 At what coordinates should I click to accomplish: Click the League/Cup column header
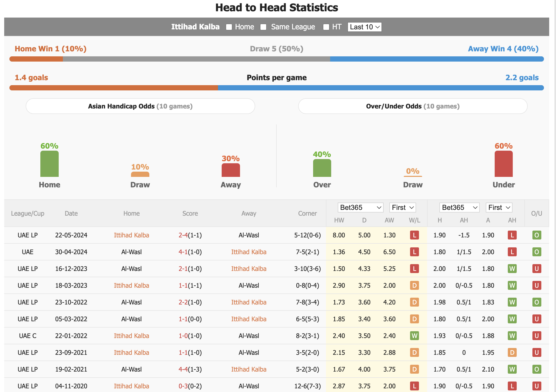click(28, 214)
